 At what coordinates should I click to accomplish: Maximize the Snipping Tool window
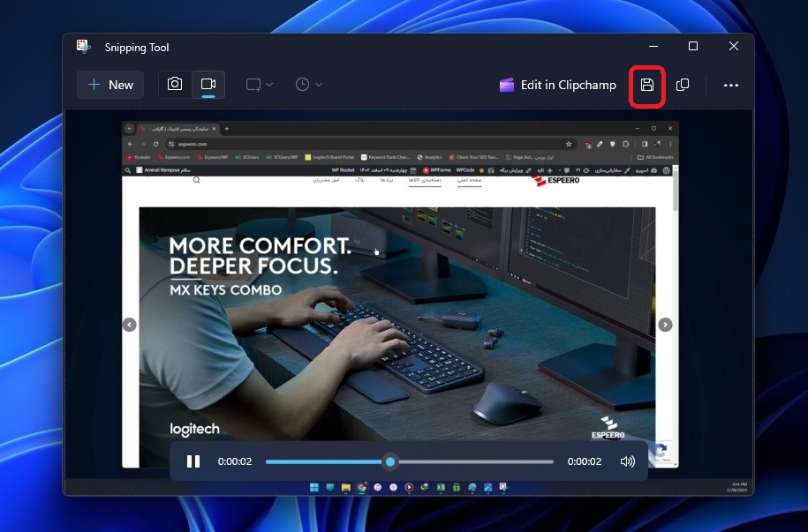click(693, 47)
